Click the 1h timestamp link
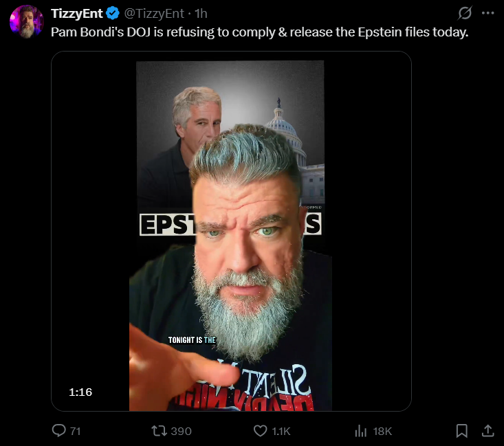The width and height of the screenshot is (504, 446). (201, 14)
